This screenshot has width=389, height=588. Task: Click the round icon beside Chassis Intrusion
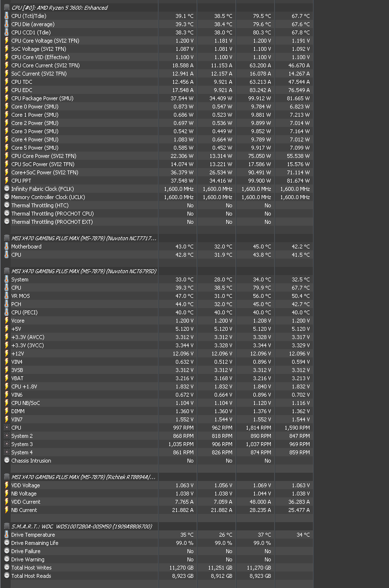click(7, 461)
